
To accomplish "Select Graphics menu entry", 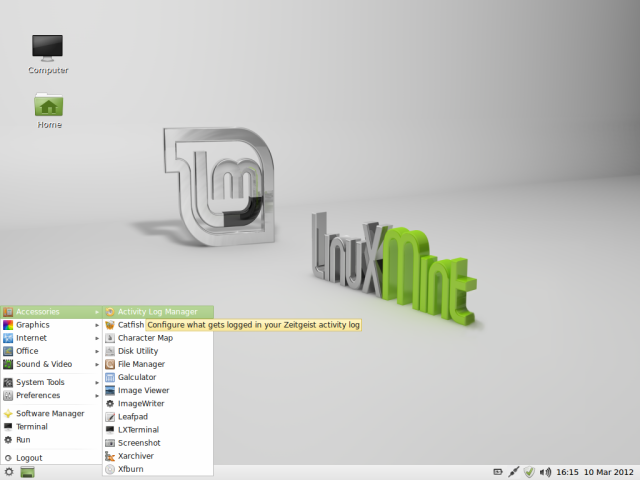I will [x=51, y=325].
